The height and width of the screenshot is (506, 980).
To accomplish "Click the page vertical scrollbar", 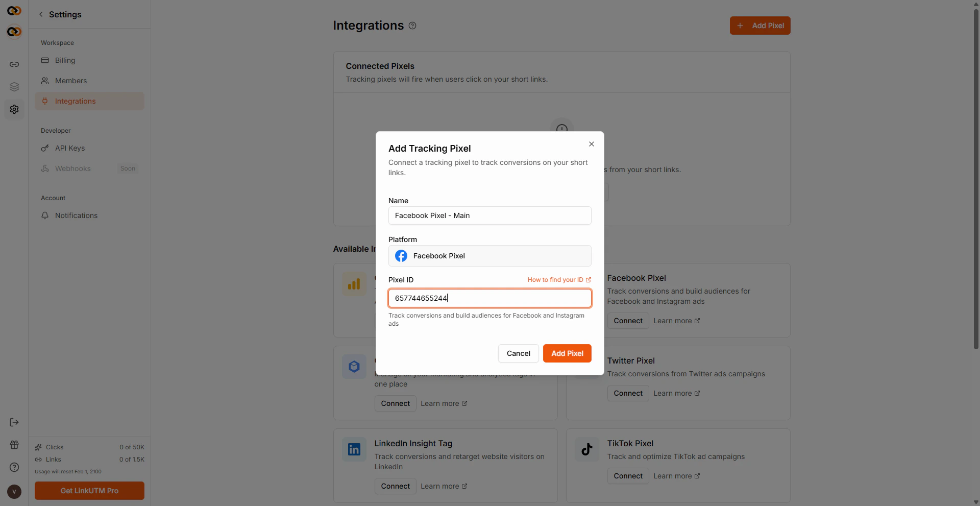I will pyautogui.click(x=976, y=179).
